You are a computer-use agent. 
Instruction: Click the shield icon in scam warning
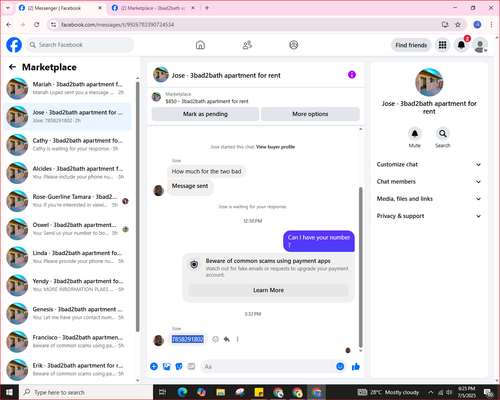(194, 265)
